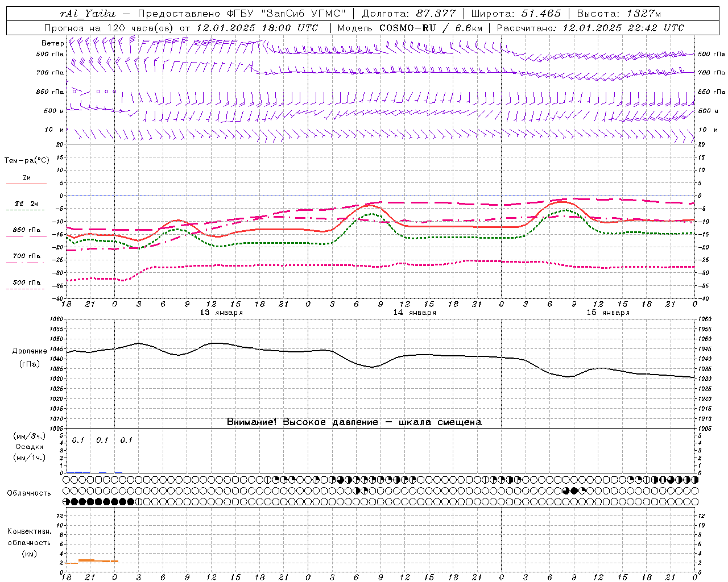Click the Td 2м dew point legend entry
Screen dimensions: 728x582
(26, 203)
